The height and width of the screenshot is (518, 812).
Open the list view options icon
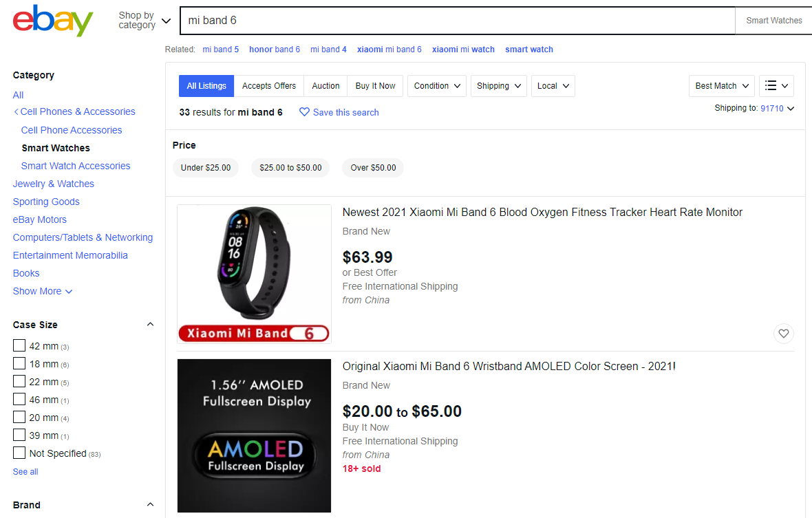(x=776, y=86)
